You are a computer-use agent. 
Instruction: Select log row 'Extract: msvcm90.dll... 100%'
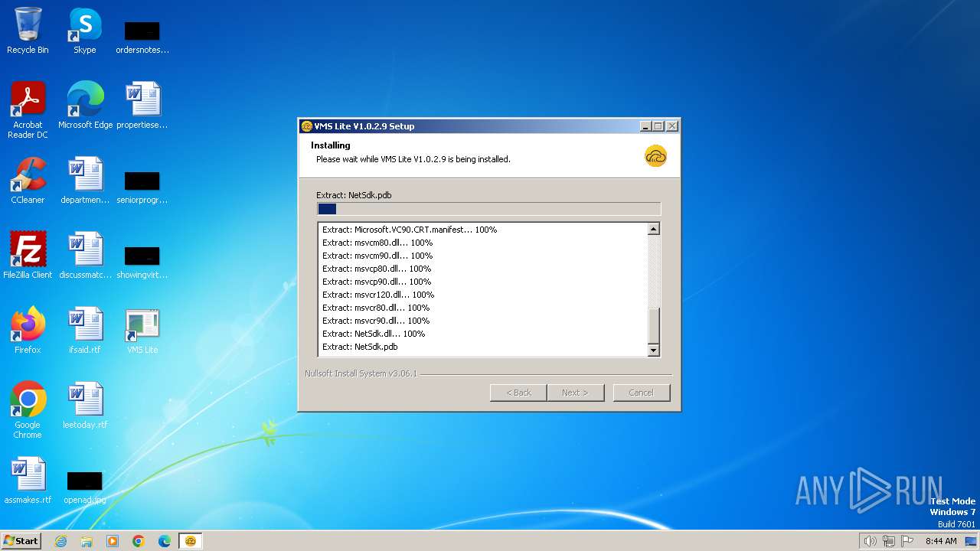482,256
